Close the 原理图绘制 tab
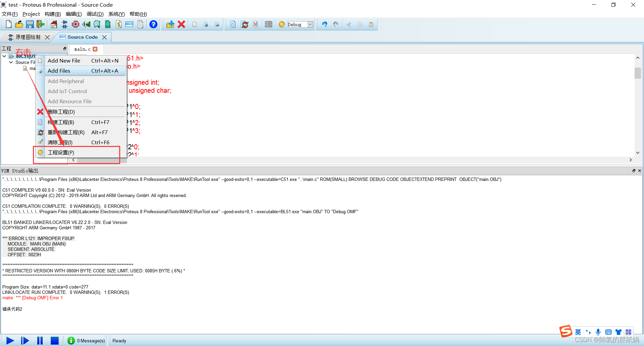644x346 pixels. [47, 37]
